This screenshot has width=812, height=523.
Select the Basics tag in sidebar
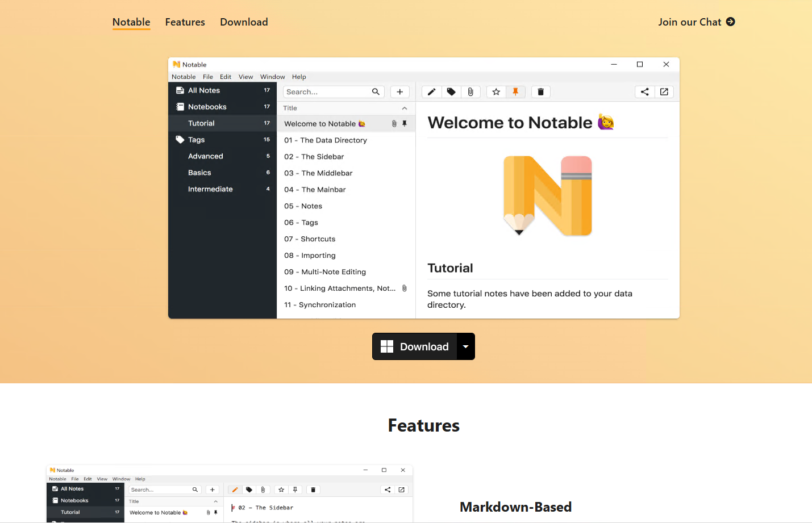(x=222, y=173)
